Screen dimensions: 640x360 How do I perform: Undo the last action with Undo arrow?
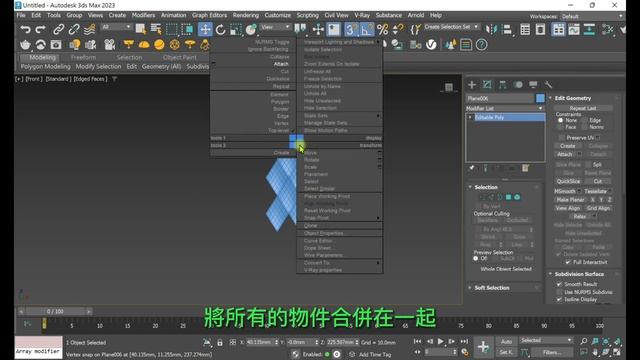coord(25,29)
